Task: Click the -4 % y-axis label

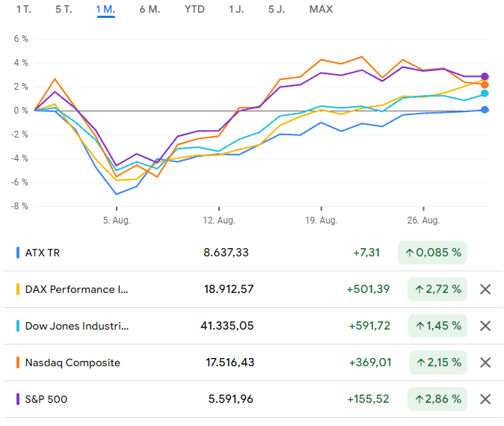Action: pyautogui.click(x=19, y=158)
